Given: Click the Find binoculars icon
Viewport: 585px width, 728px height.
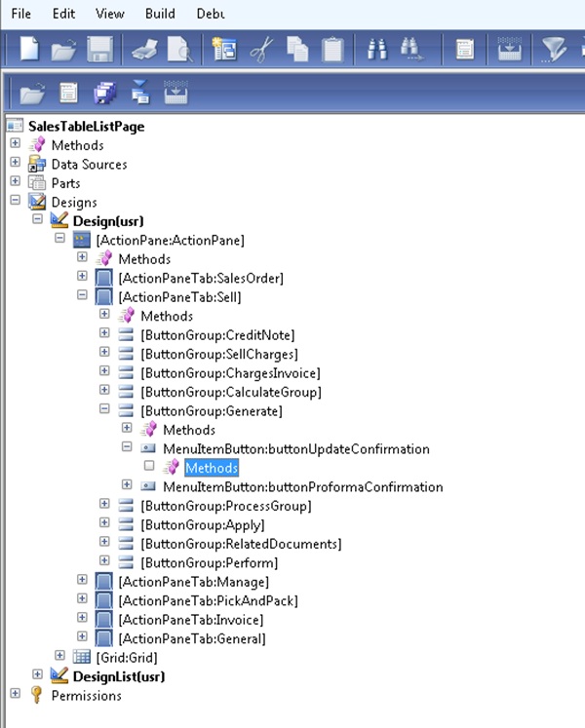Looking at the screenshot, I should point(378,50).
